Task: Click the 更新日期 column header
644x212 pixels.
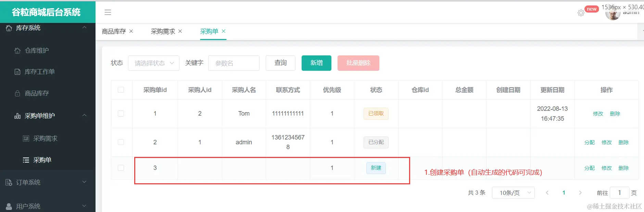Action: coord(552,90)
